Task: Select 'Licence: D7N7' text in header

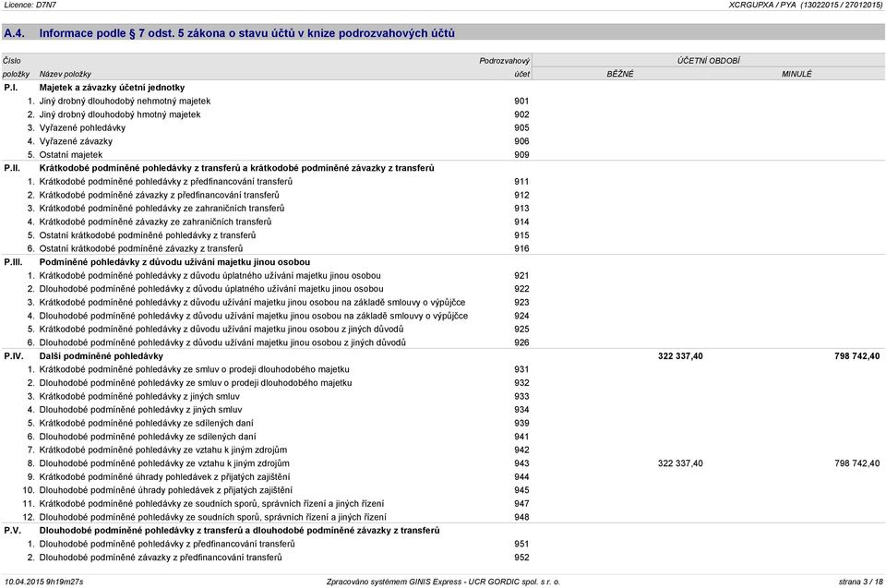Action: point(30,5)
